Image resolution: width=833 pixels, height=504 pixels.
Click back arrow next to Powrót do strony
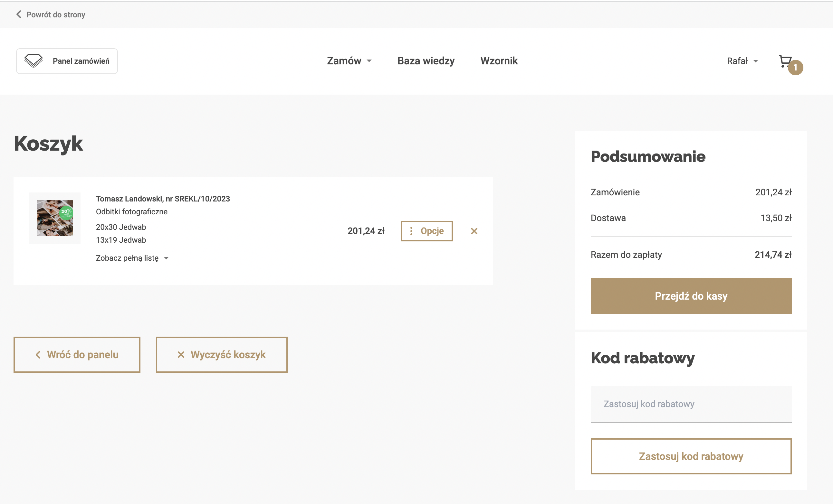[x=19, y=14]
